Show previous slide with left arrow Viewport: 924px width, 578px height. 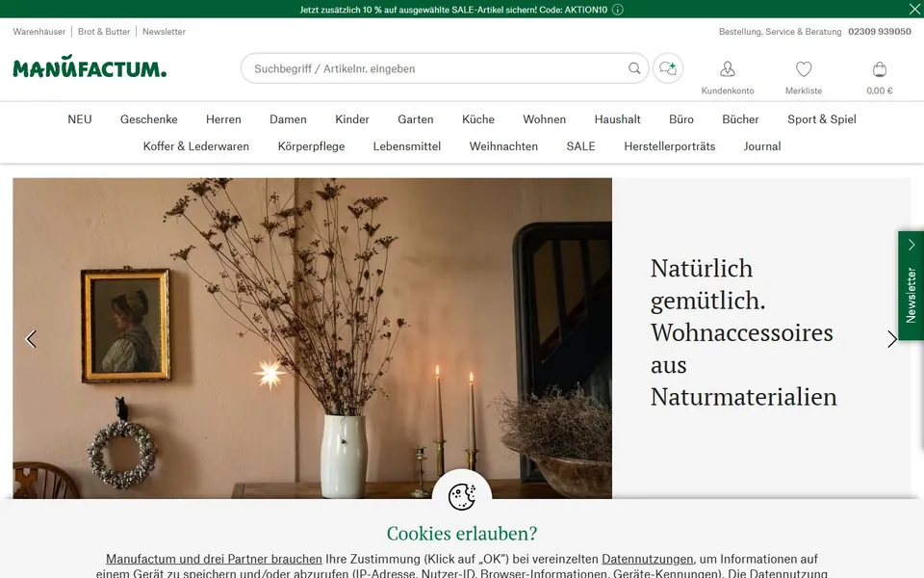pos(31,339)
